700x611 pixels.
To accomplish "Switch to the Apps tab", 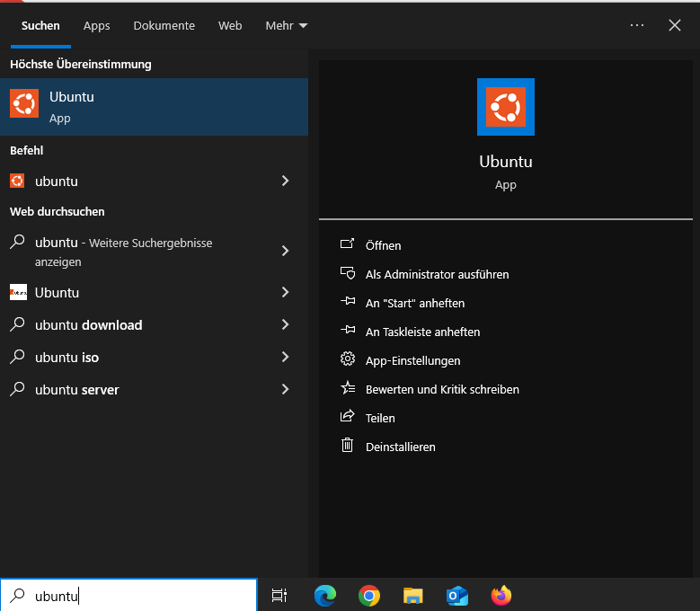I will 97,26.
